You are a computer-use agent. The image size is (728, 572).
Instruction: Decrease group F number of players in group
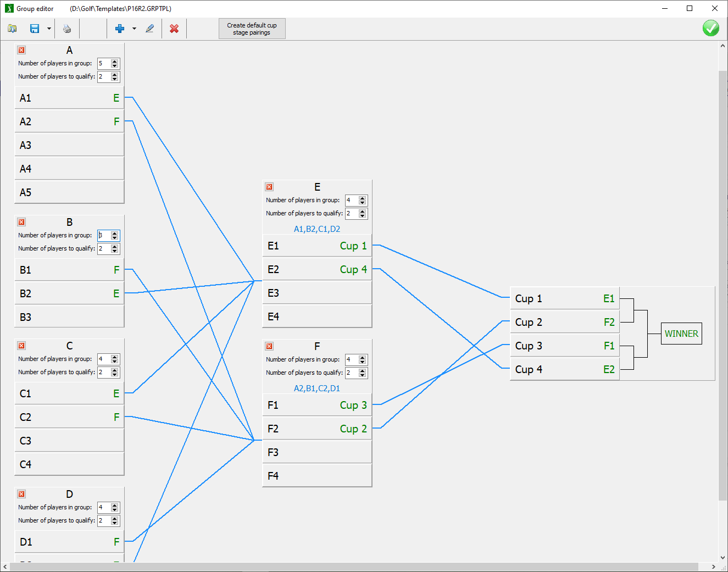[x=362, y=362]
